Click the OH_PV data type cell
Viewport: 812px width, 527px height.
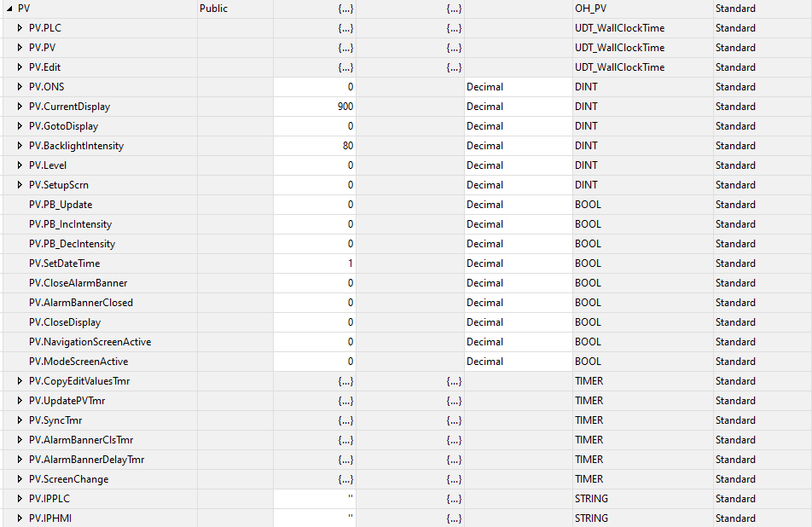642,9
